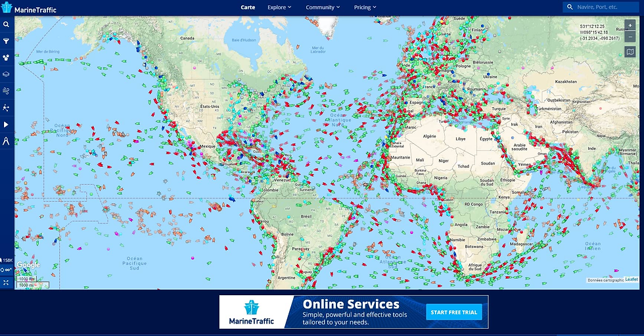644x336 pixels.
Task: Click the 'Argentine' map label
Action: click(287, 277)
